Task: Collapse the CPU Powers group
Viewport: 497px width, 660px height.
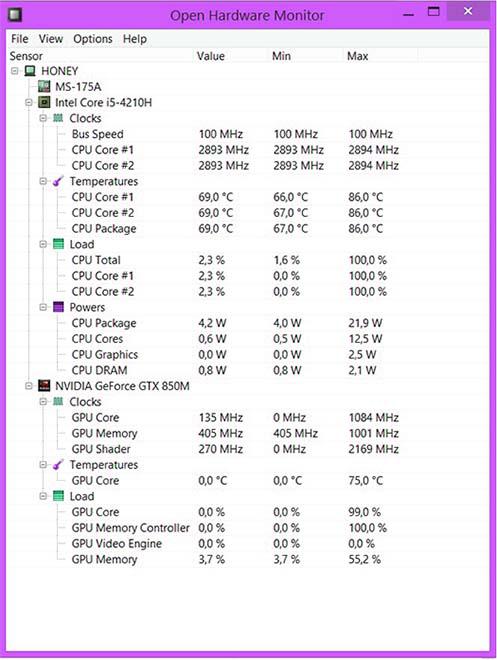Action: 43,307
